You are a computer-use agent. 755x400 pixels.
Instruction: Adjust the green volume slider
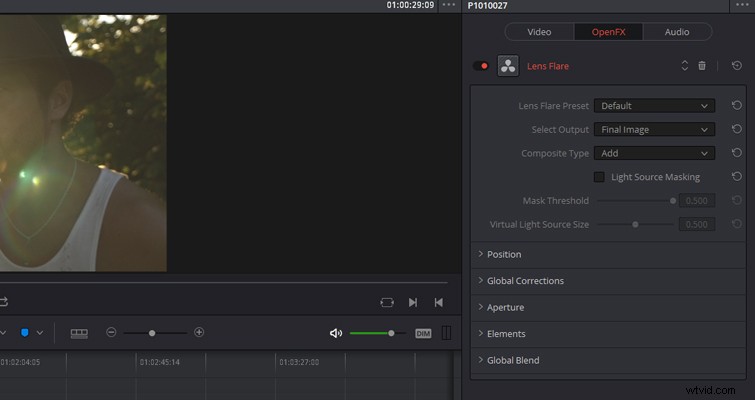[378, 333]
